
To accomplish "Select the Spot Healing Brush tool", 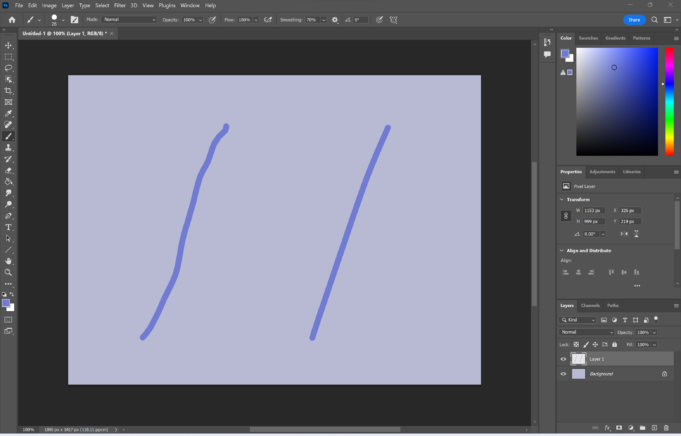I will [x=8, y=125].
